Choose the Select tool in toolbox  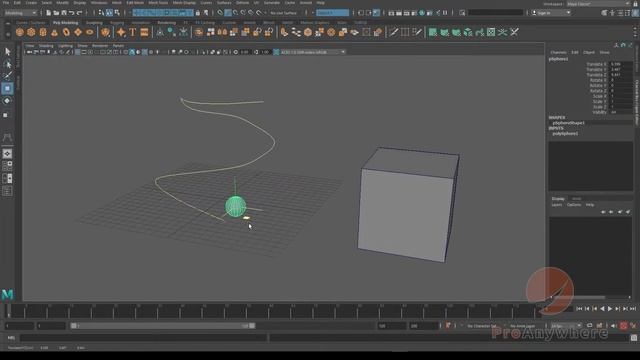pyautogui.click(x=7, y=52)
